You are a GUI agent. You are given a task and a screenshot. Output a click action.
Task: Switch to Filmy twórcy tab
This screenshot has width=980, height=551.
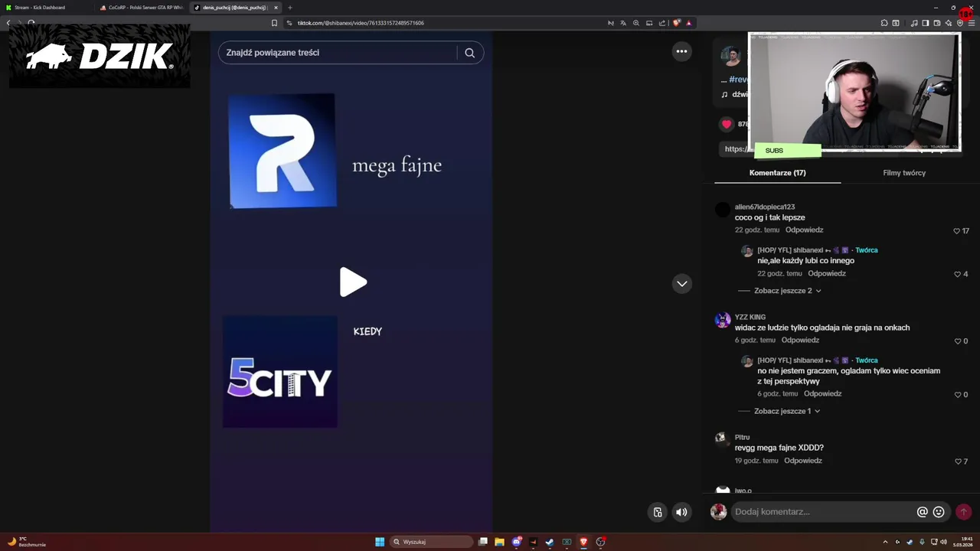pyautogui.click(x=904, y=173)
